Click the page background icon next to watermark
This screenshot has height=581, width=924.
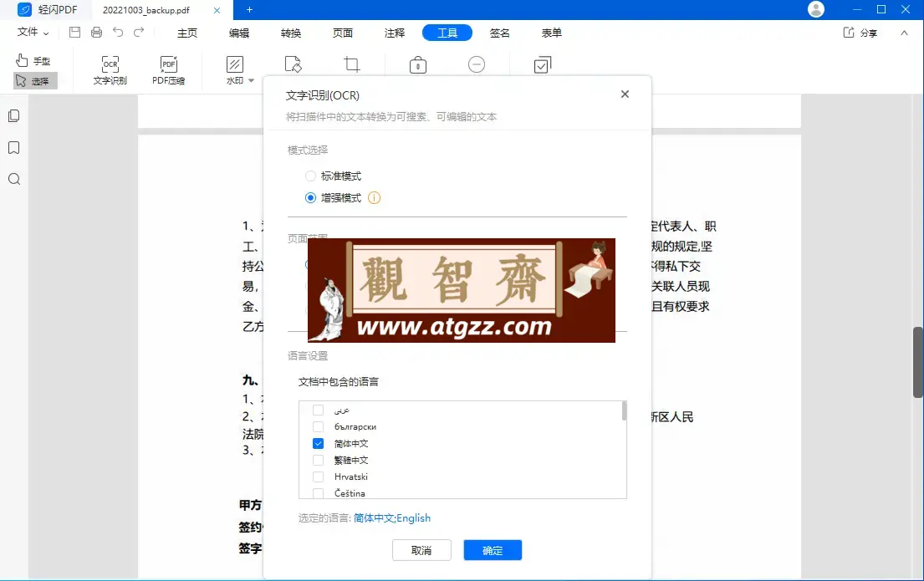pyautogui.click(x=293, y=64)
